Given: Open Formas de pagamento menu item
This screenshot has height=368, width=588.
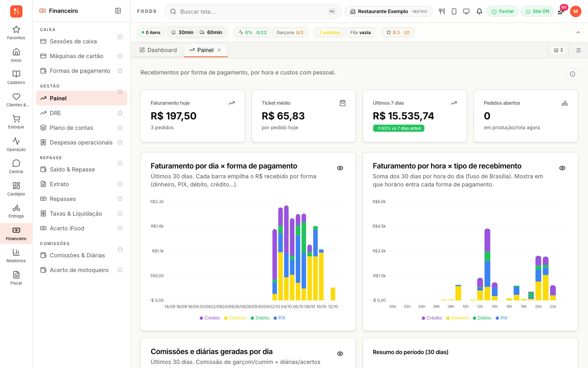Looking at the screenshot, I should [80, 71].
